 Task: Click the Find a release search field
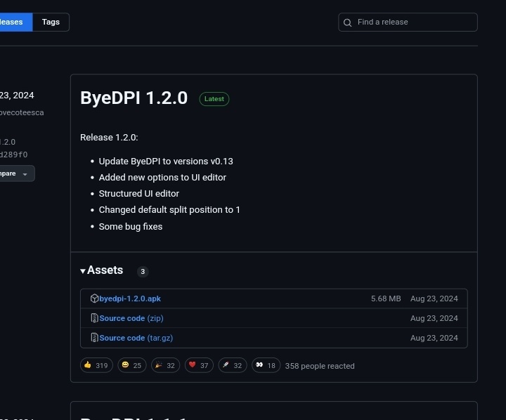tap(408, 22)
